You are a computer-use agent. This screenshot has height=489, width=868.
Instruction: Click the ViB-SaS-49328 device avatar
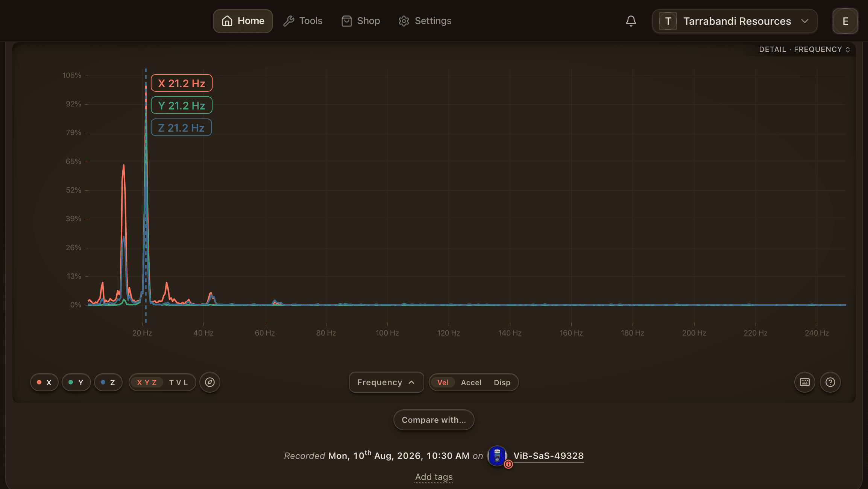tap(497, 456)
